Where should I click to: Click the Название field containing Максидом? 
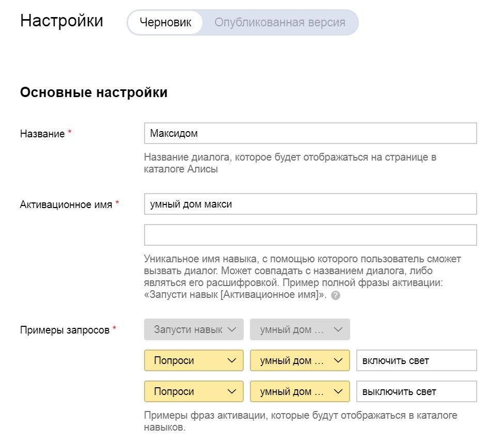point(310,133)
